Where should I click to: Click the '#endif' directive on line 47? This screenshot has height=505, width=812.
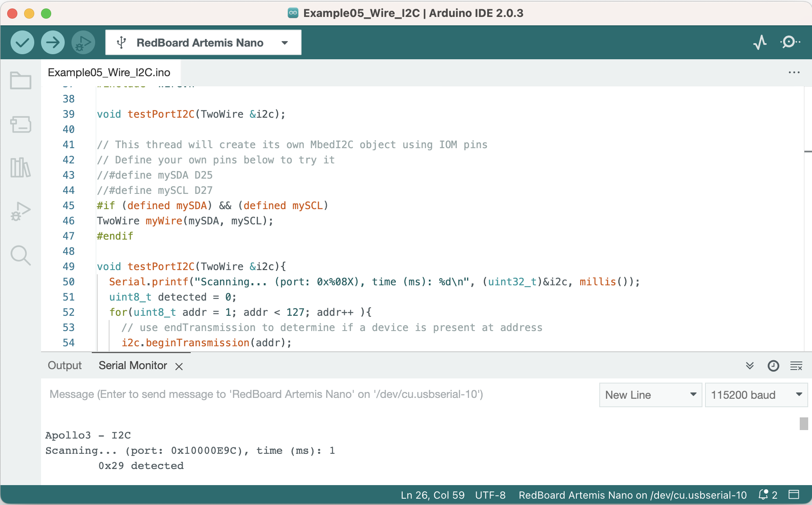[x=115, y=236]
